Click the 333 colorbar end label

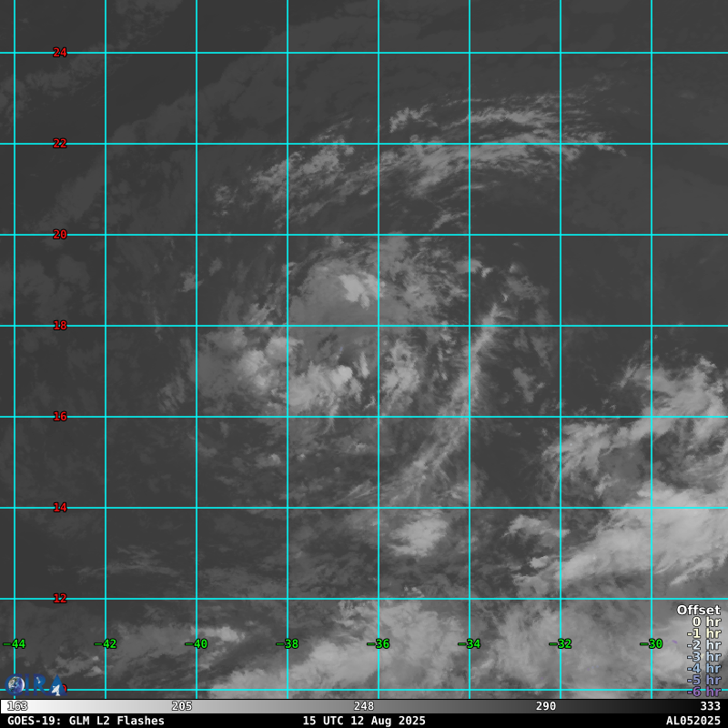(x=710, y=706)
